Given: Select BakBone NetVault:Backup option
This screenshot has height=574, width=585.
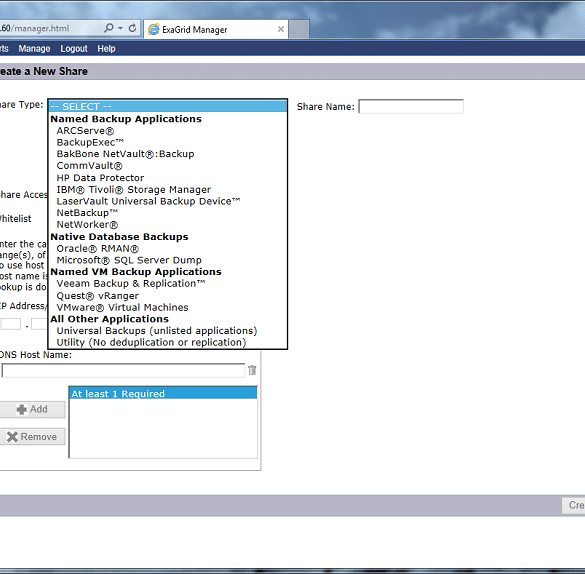Looking at the screenshot, I should click(x=168, y=154).
